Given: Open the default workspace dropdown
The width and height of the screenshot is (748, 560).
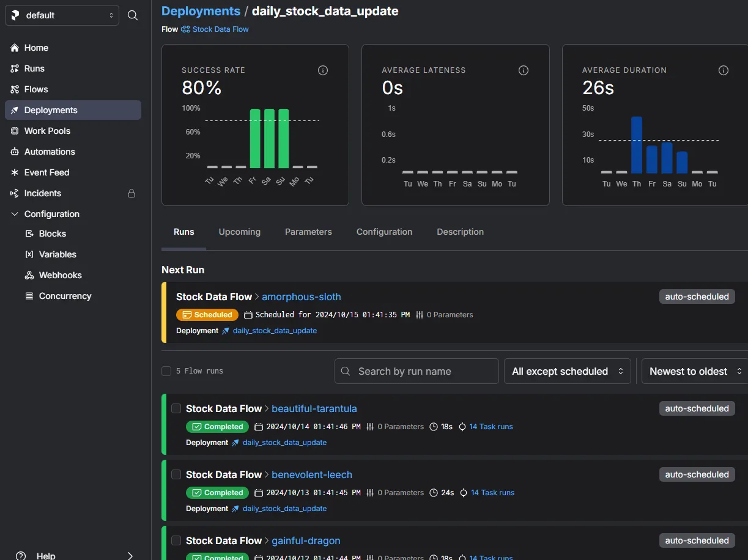Looking at the screenshot, I should (62, 15).
